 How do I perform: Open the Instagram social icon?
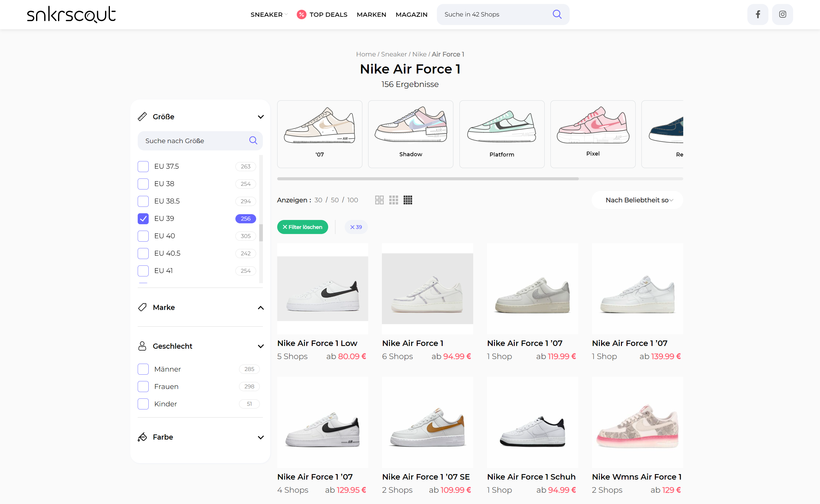click(782, 14)
